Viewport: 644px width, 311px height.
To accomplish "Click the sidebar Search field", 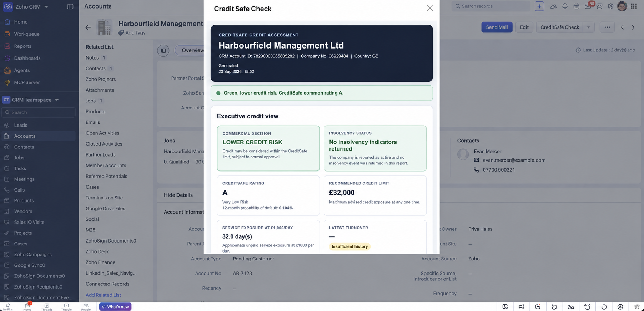I will [x=39, y=112].
